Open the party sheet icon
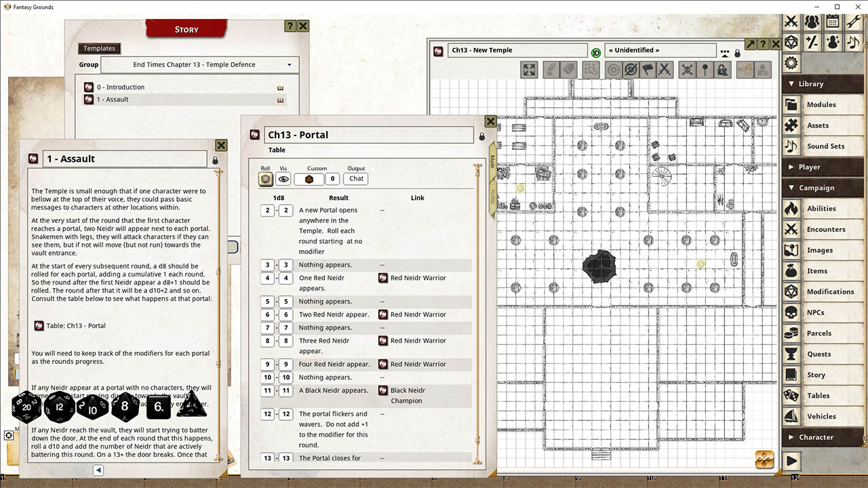Screen dimensions: 868x488 (812, 21)
